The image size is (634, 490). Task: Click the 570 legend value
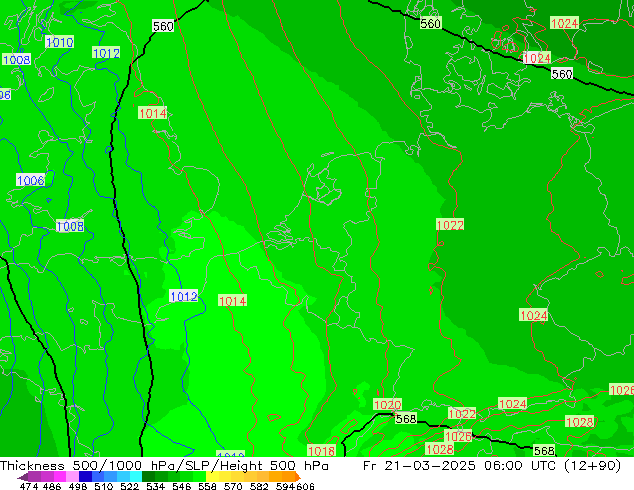pyautogui.click(x=233, y=486)
